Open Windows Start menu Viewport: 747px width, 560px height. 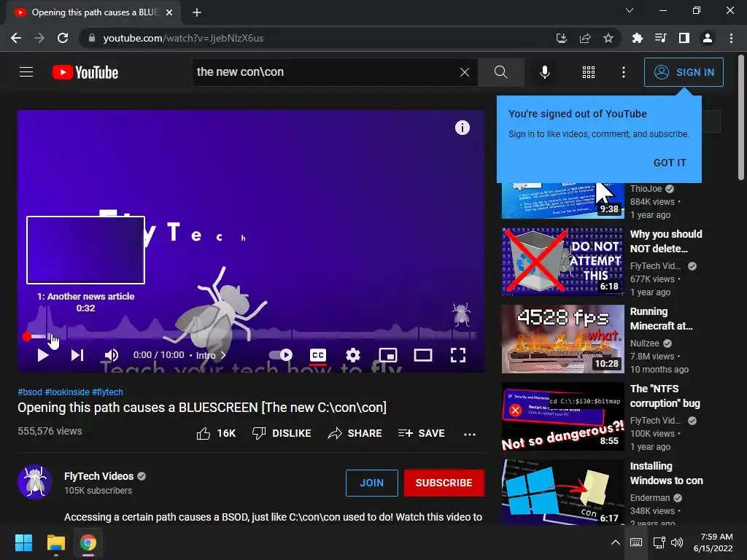(23, 542)
